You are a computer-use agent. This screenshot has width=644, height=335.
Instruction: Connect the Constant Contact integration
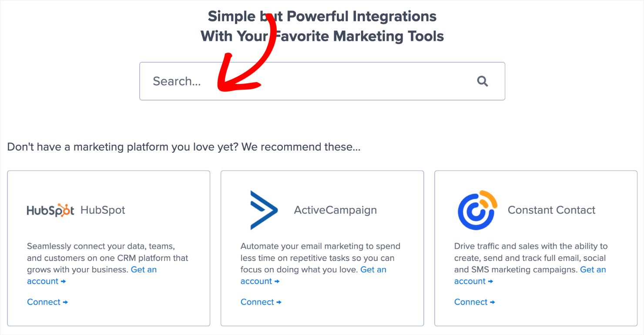click(475, 302)
